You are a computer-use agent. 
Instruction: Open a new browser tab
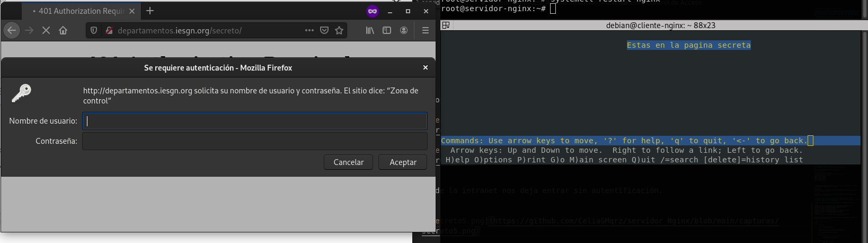click(150, 11)
